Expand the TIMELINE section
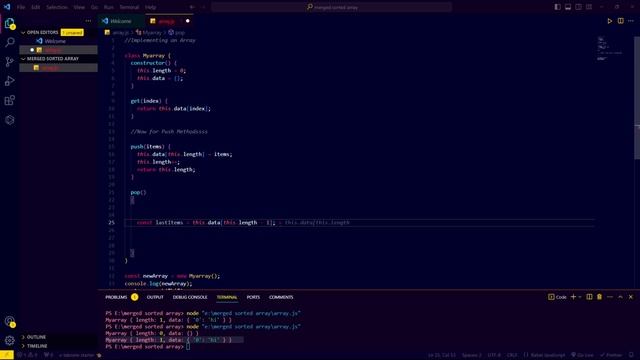This screenshot has height=360, width=640. [37, 346]
